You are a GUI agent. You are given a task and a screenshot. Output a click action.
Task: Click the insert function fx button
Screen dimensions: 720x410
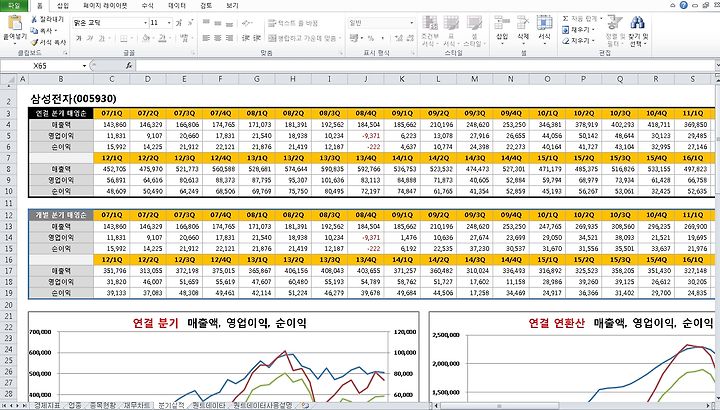[129, 66]
